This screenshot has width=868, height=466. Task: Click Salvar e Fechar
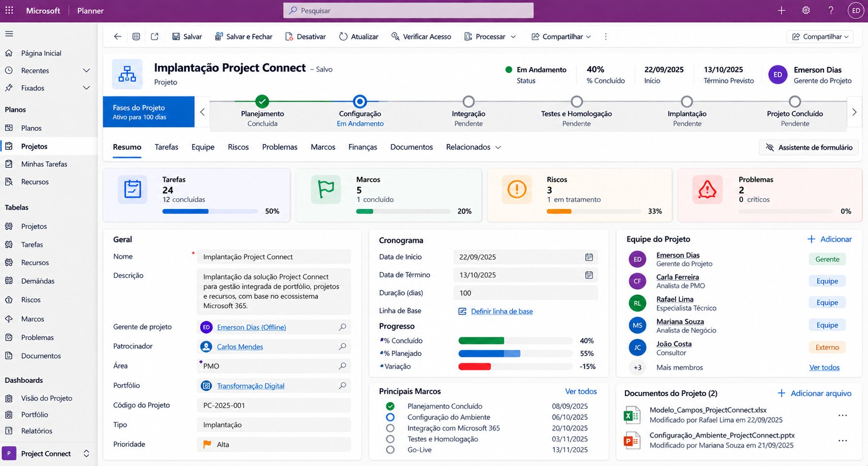[x=244, y=37]
